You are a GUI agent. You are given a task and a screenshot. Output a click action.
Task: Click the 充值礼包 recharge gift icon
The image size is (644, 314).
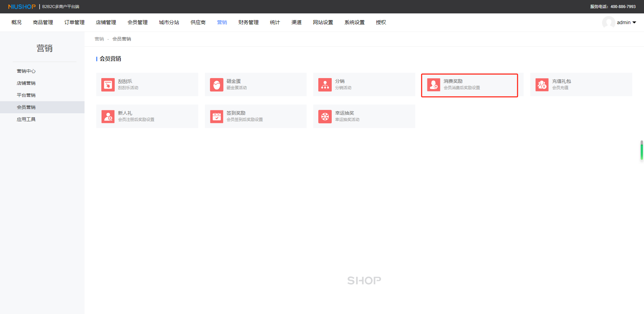542,85
